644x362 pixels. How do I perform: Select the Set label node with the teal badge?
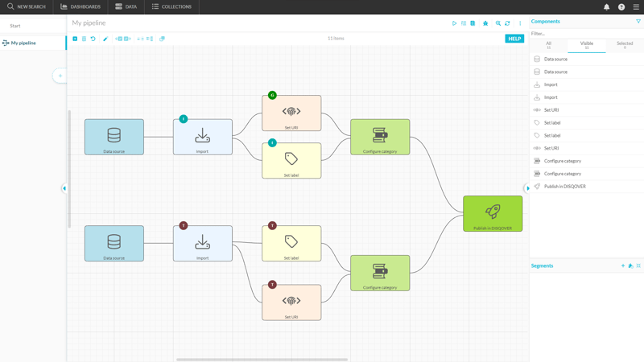(291, 161)
